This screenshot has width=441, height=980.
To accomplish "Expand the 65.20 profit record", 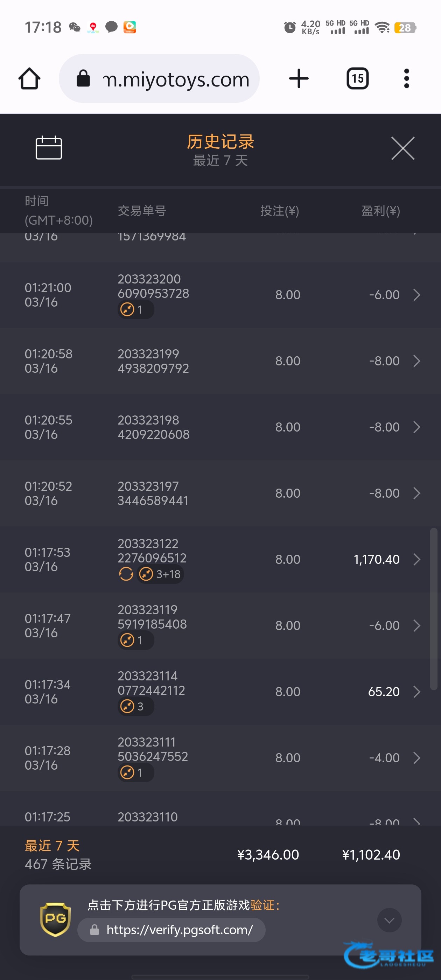I will 416,692.
